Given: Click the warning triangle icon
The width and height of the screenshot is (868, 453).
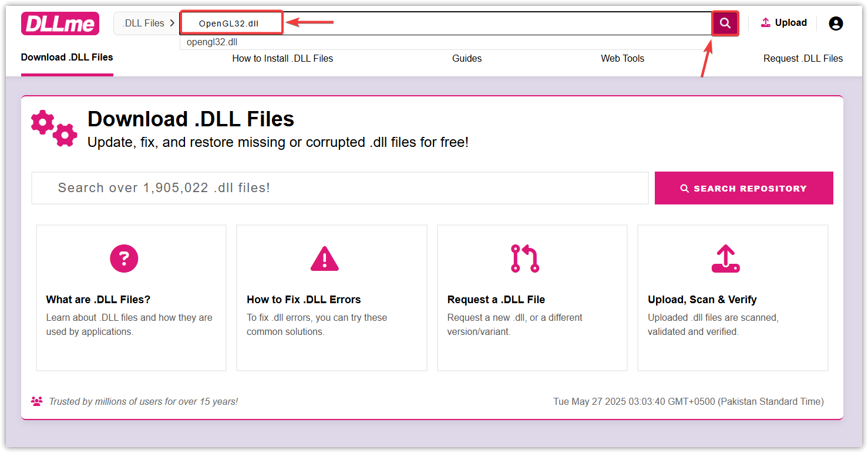Looking at the screenshot, I should click(x=325, y=259).
